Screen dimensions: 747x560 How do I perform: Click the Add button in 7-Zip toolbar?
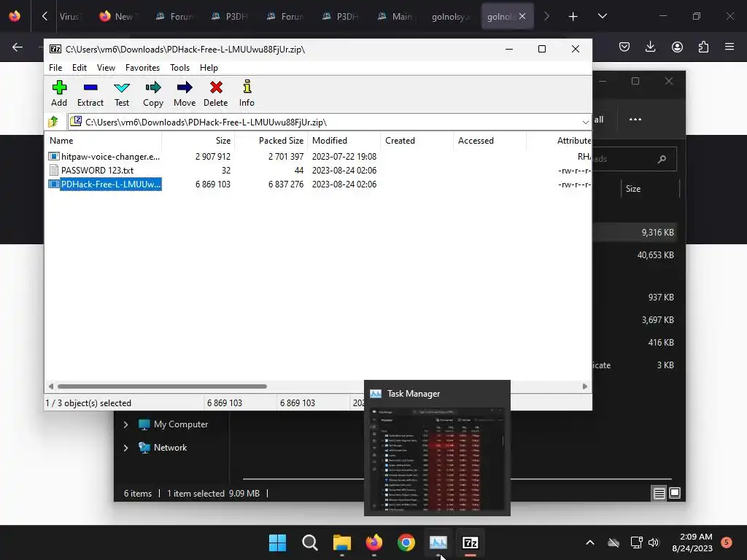[x=59, y=93]
